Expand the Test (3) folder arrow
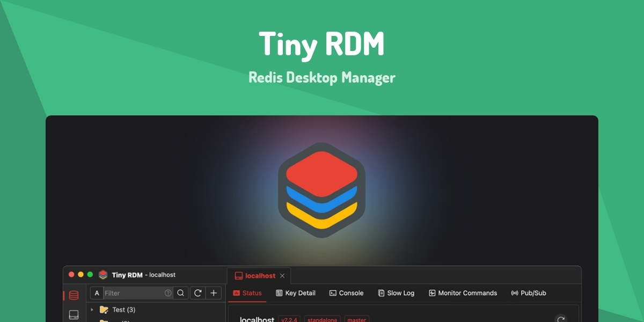Image resolution: width=644 pixels, height=322 pixels. (92, 310)
